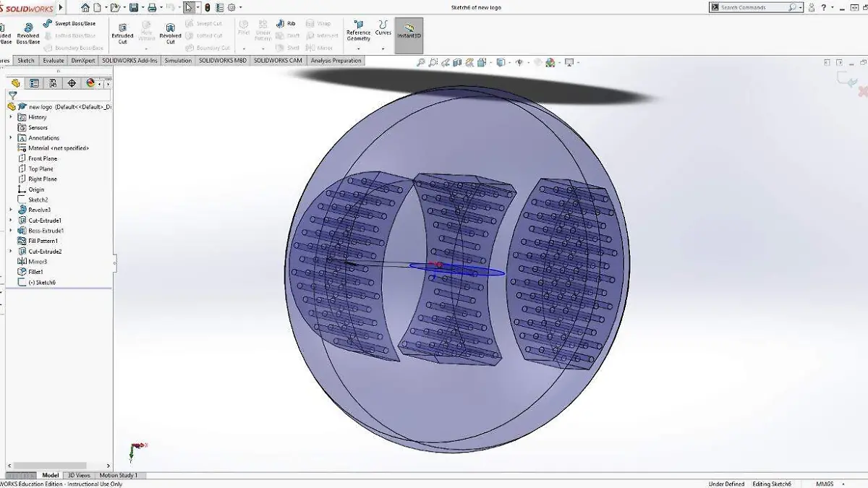This screenshot has width=868, height=488.
Task: Expand the Annotations folder
Action: [x=9, y=138]
